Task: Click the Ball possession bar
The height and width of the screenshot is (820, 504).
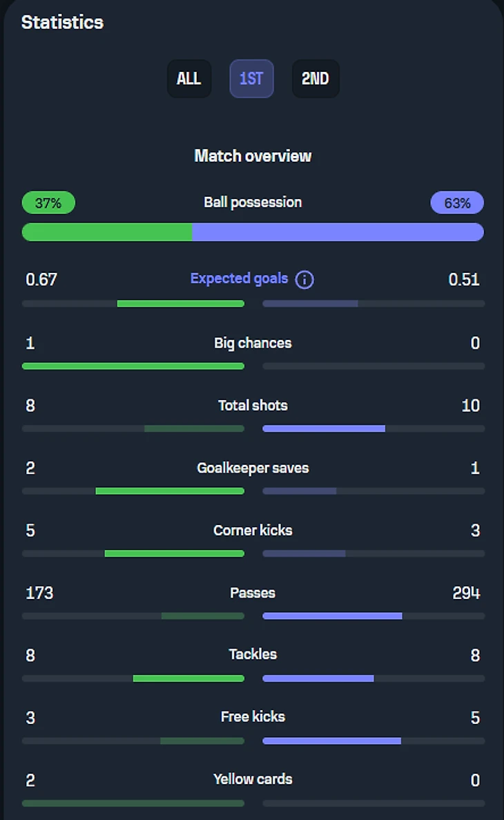Action: pyautogui.click(x=253, y=232)
